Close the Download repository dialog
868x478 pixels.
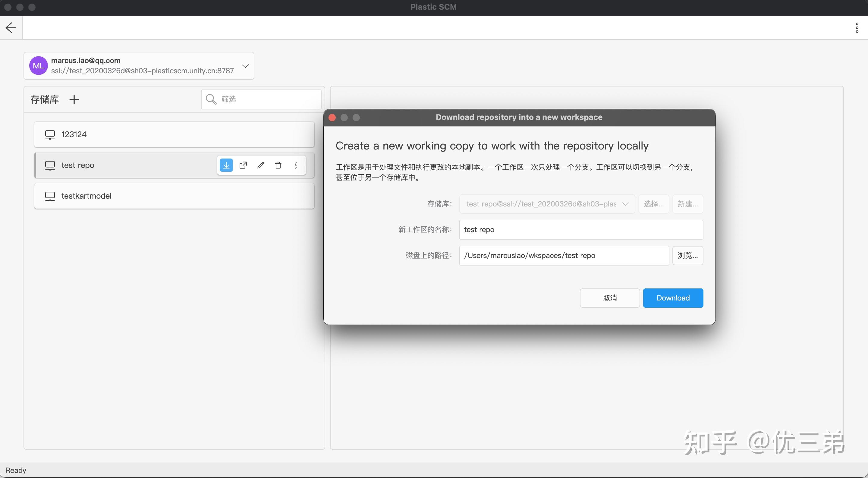coord(332,118)
